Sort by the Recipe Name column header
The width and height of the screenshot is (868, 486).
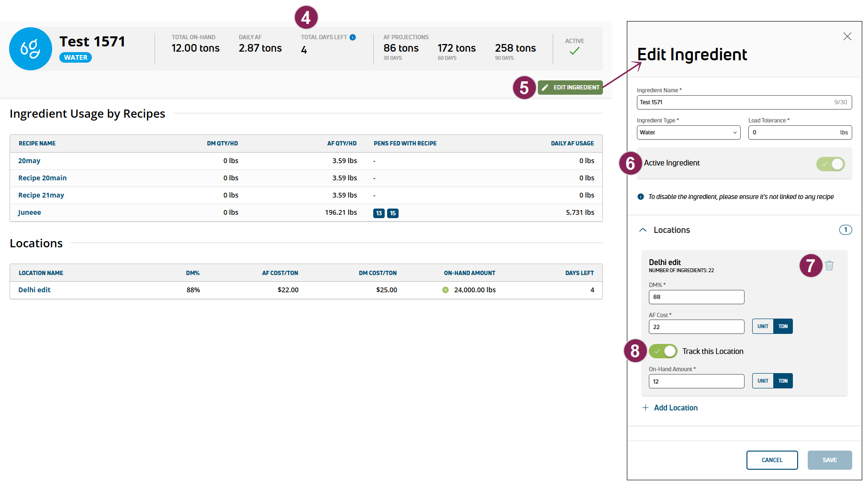[37, 144]
